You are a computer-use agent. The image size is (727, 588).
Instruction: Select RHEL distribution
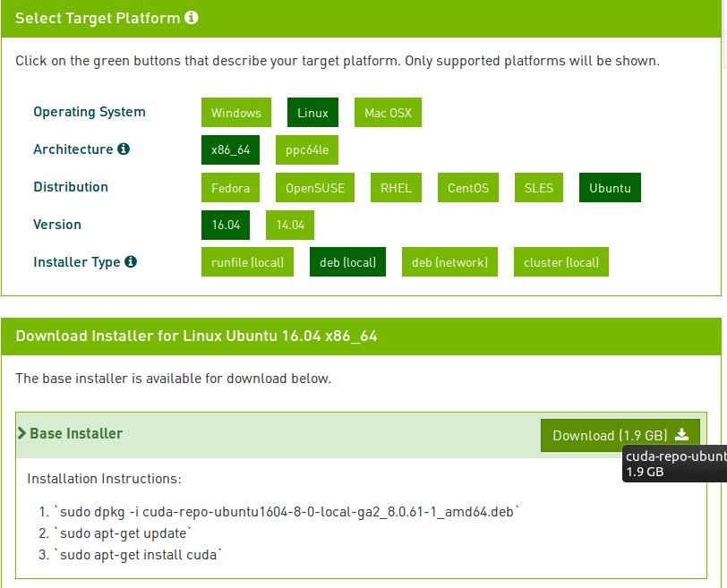[396, 188]
